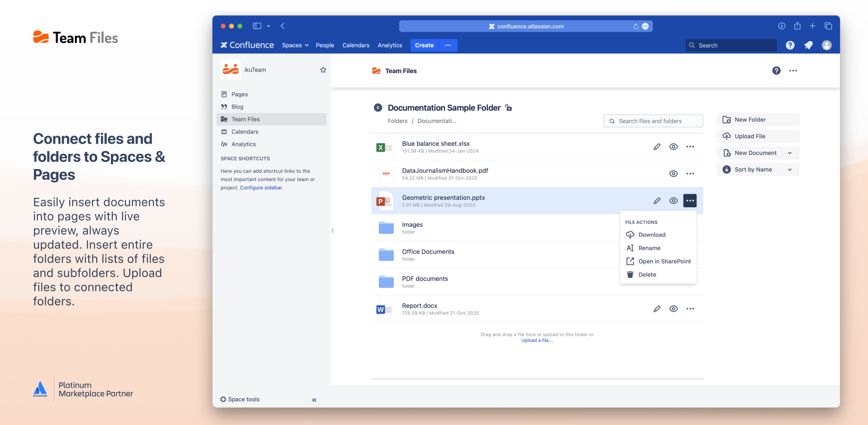Click the lock icon next to folder title
Viewport: 868px width, 425px height.
click(509, 108)
